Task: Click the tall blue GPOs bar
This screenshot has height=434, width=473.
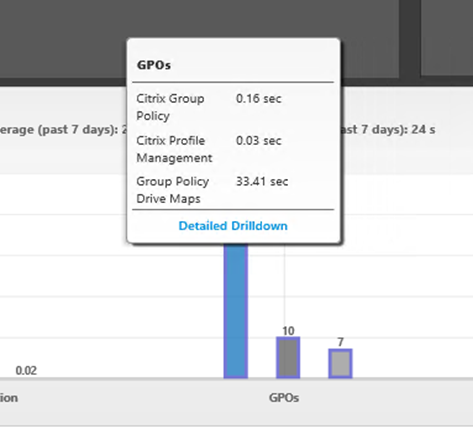Action: point(236,311)
